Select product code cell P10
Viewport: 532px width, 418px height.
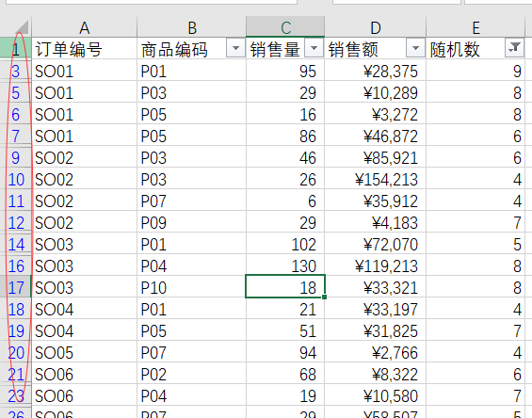(x=192, y=287)
